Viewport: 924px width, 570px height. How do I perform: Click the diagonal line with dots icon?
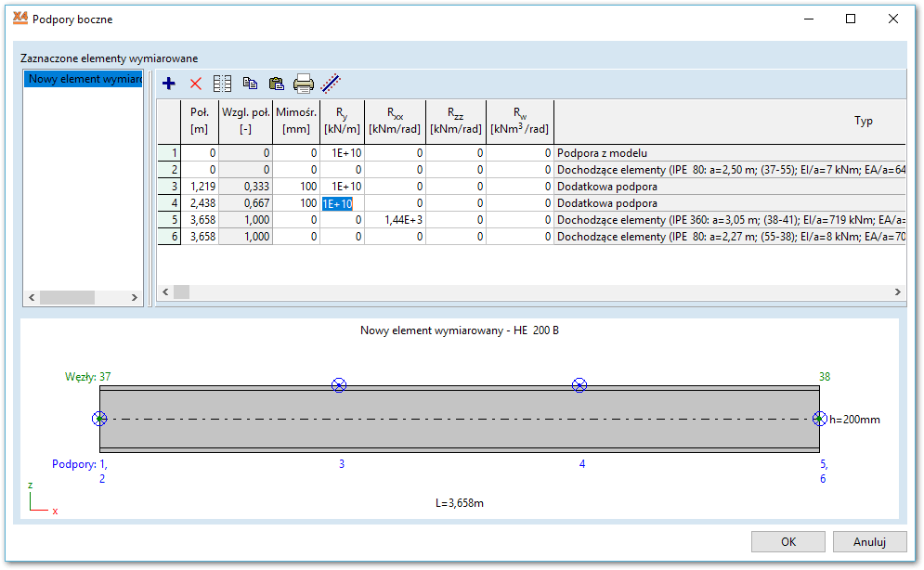pos(331,84)
